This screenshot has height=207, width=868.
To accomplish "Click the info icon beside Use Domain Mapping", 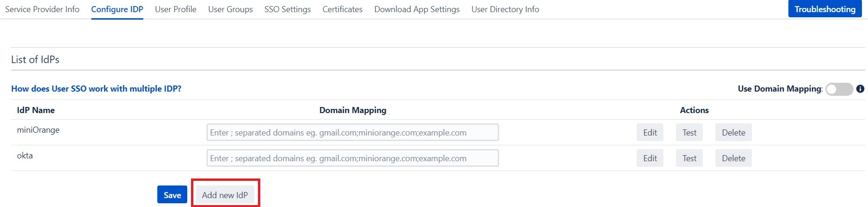I will [x=860, y=89].
